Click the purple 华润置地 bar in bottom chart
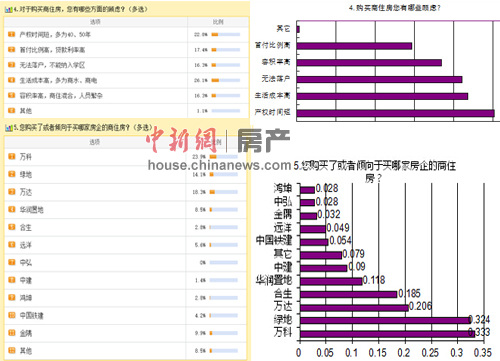Image resolution: width=500 pixels, height=361 pixels. click(x=331, y=281)
